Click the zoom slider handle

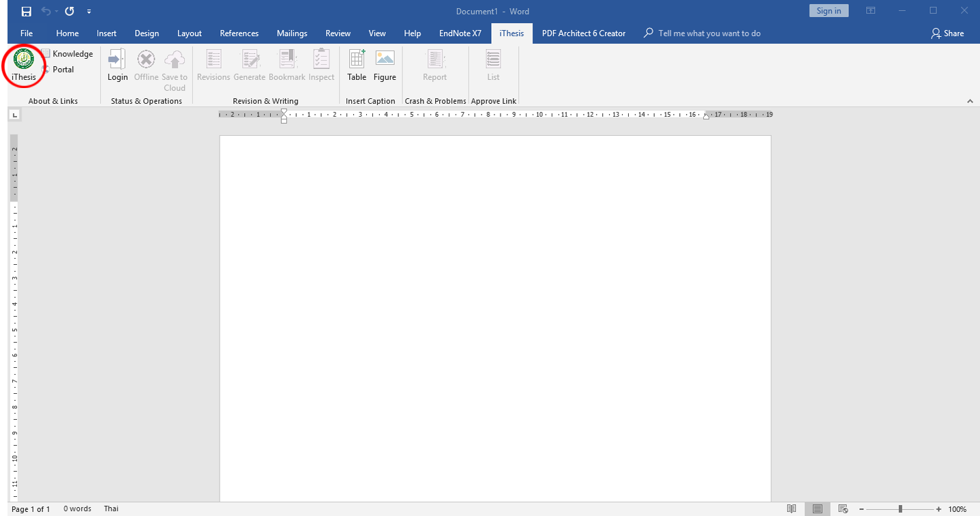tap(900, 509)
